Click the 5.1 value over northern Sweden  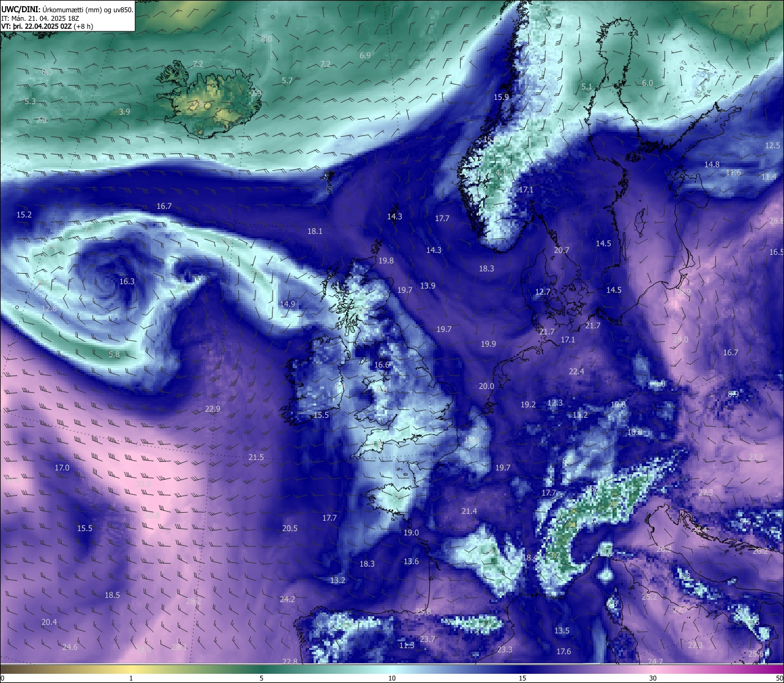[x=587, y=88]
